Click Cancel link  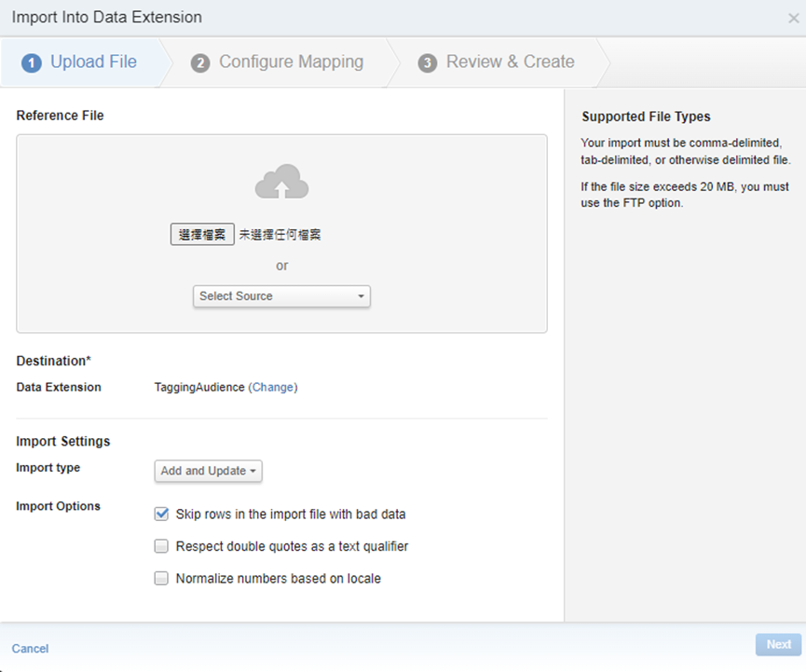click(x=31, y=649)
